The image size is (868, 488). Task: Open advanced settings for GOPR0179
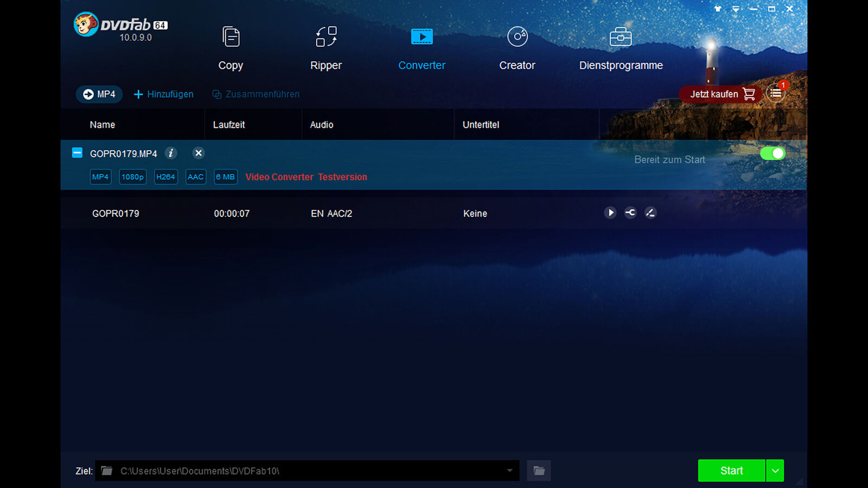(x=630, y=213)
